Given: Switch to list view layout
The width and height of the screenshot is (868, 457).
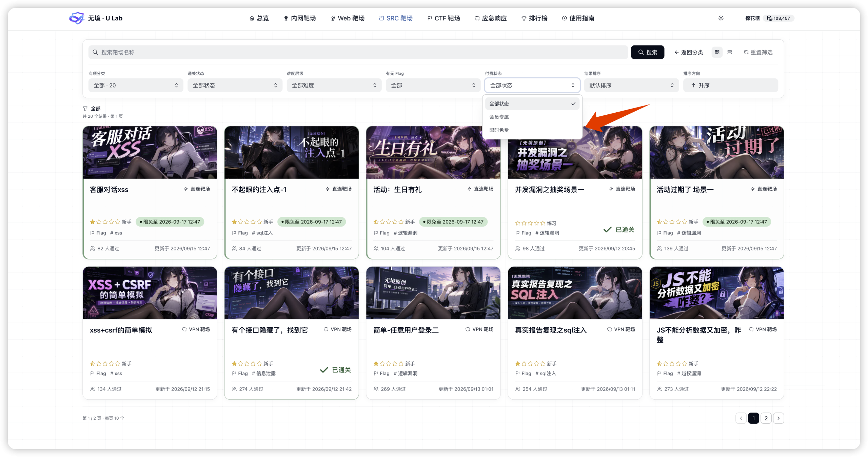Looking at the screenshot, I should point(730,52).
